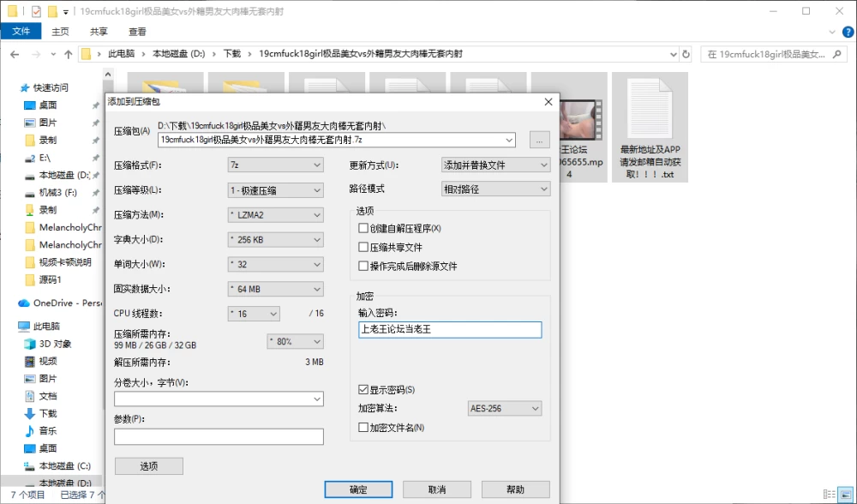Open the 文件 ribbon tab
Image resolution: width=857 pixels, height=504 pixels.
[x=21, y=31]
